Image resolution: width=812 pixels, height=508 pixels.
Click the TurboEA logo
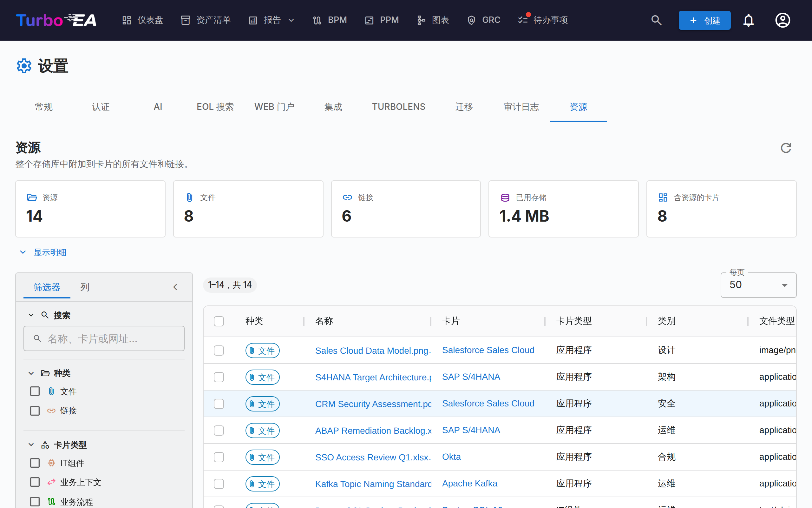click(x=56, y=20)
